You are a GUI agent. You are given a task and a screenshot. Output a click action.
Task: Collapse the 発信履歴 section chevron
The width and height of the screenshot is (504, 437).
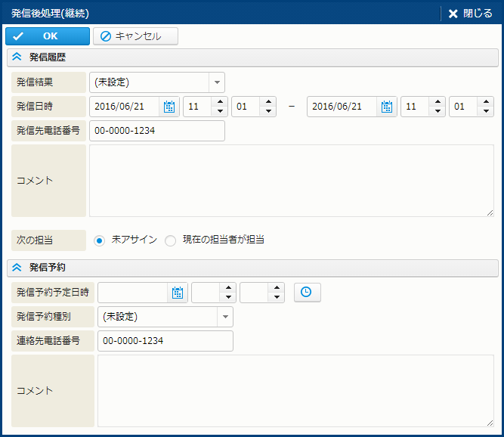(17, 57)
